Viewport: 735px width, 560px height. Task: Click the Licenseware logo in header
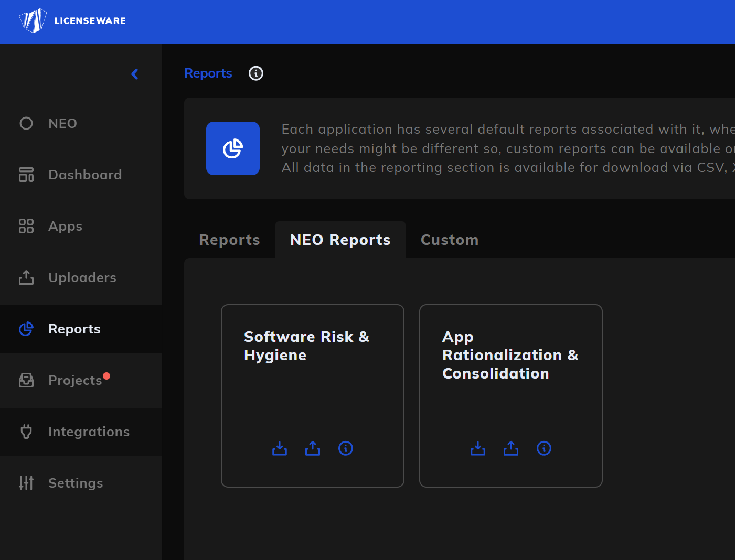72,21
